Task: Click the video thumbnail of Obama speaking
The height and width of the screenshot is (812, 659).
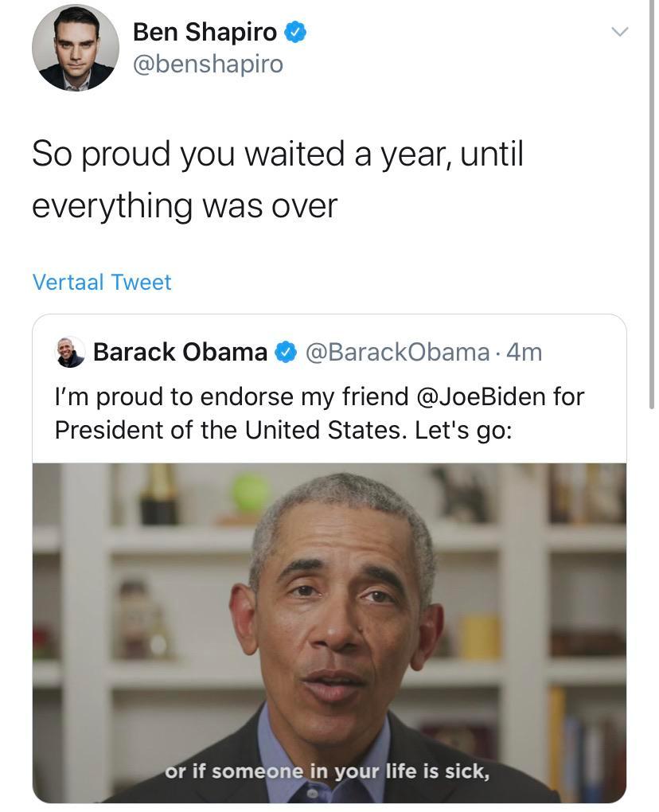Action: [x=329, y=629]
